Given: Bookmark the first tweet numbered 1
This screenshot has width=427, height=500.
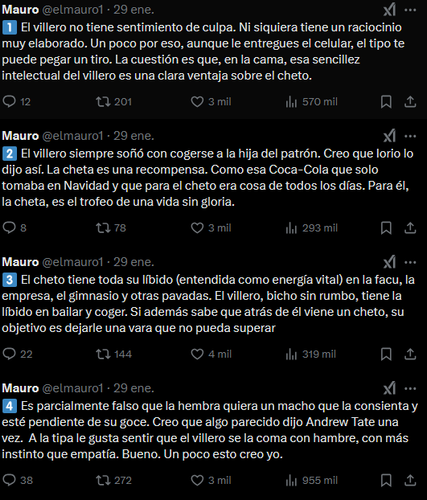Looking at the screenshot, I should (x=386, y=102).
